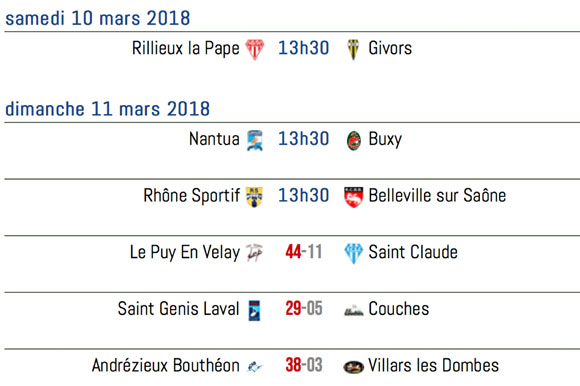Open the 29-05 score result
The image size is (580, 386).
click(x=304, y=308)
